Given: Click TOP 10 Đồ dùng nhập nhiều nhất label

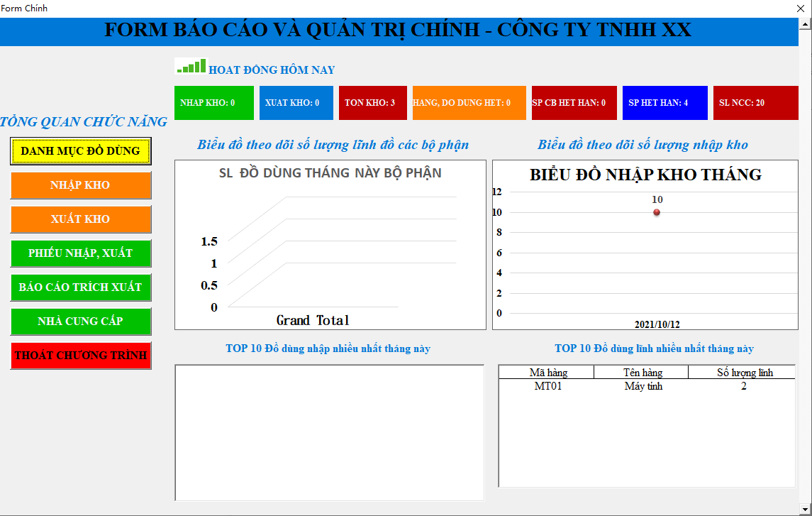Looking at the screenshot, I should (328, 348).
